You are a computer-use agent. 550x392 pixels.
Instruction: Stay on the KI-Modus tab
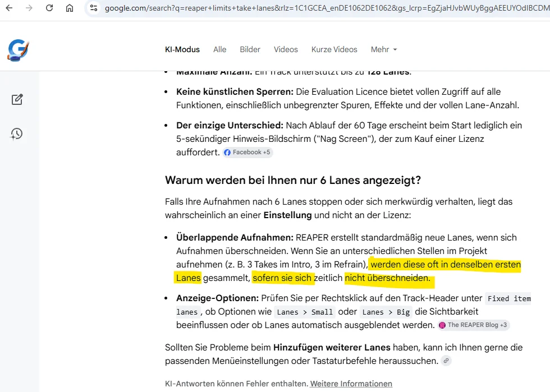coord(182,49)
